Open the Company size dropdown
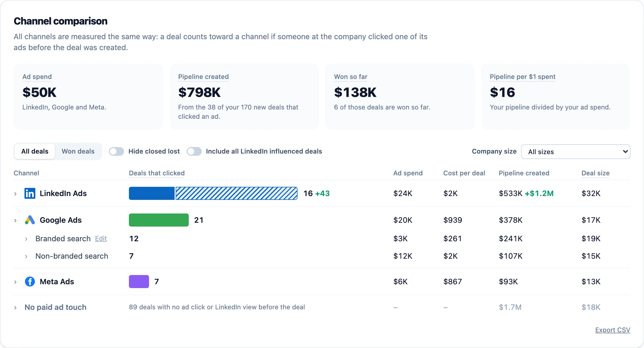Viewport: 644px width, 348px height. (x=575, y=152)
